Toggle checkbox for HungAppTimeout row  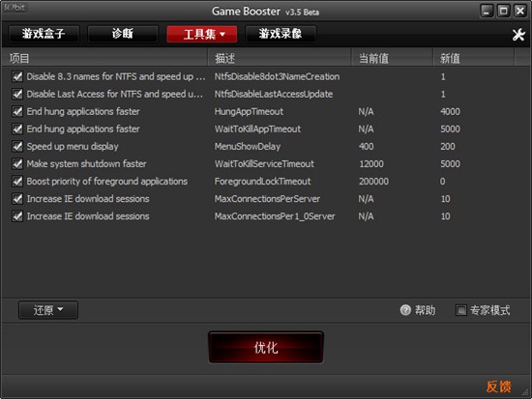(x=17, y=111)
